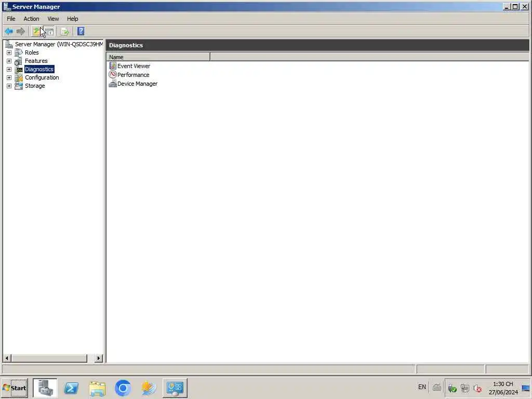Open the Help menu
Image resolution: width=532 pixels, height=399 pixels.
72,19
